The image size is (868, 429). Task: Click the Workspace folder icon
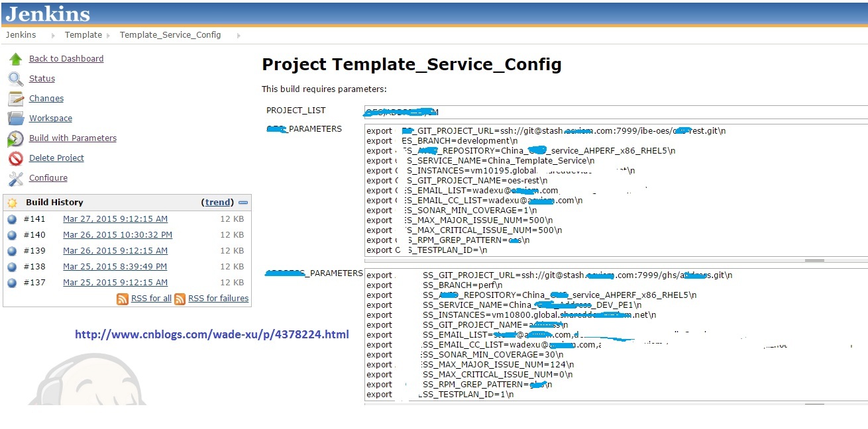(x=16, y=119)
